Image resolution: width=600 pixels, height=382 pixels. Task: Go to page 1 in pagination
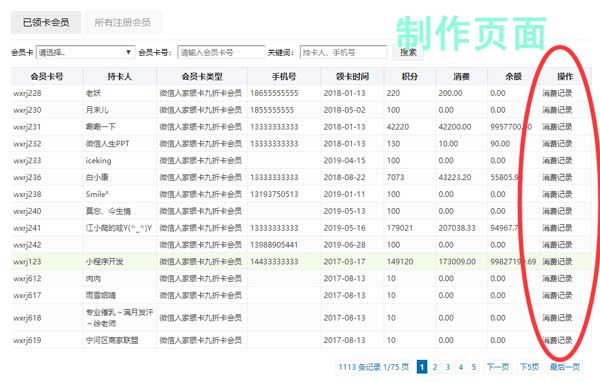click(x=422, y=367)
